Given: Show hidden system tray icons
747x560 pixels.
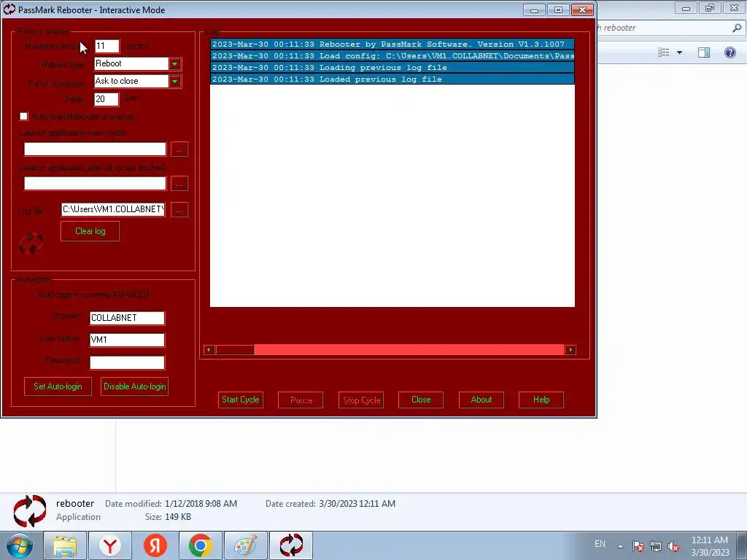Looking at the screenshot, I should pyautogui.click(x=620, y=546).
